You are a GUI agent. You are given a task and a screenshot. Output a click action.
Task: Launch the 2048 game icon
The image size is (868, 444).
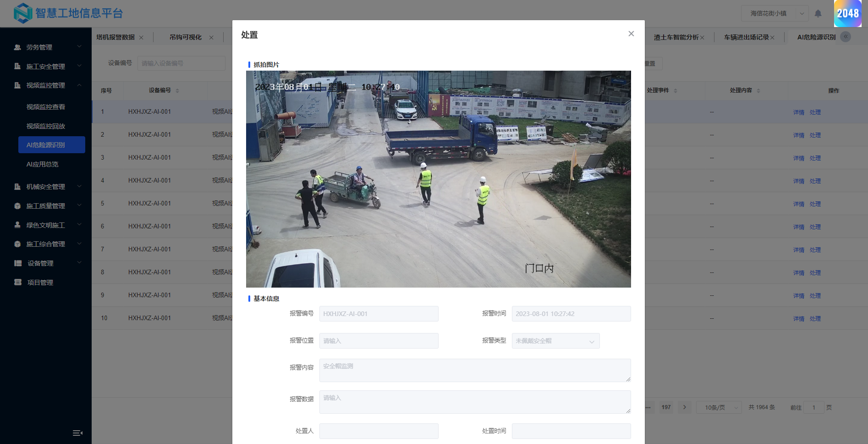[848, 14]
